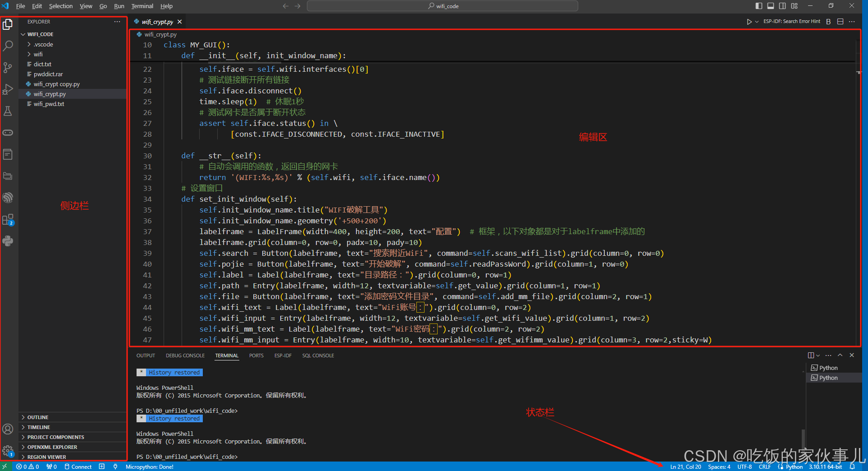Open the Search view in activity bar
The height and width of the screenshot is (471, 868).
pos(8,46)
